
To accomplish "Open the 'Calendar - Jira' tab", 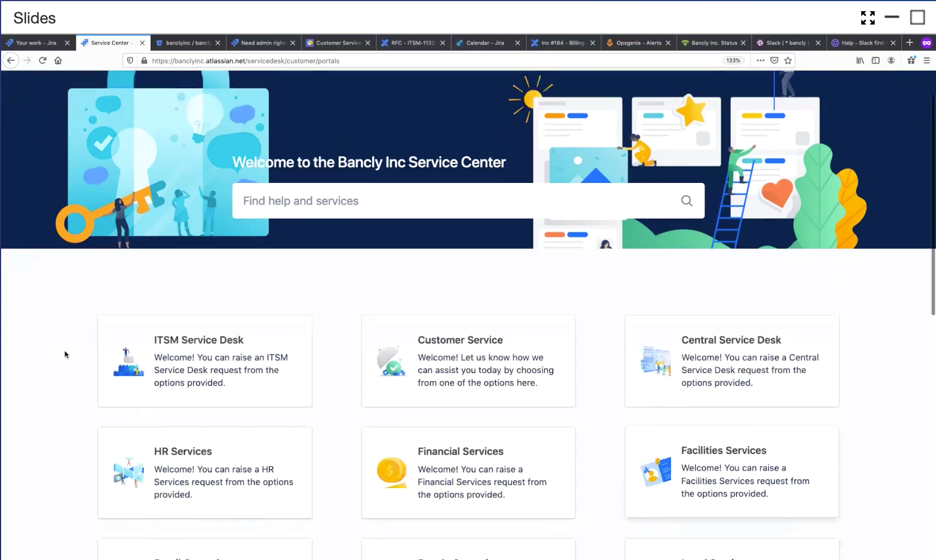I will pos(485,42).
